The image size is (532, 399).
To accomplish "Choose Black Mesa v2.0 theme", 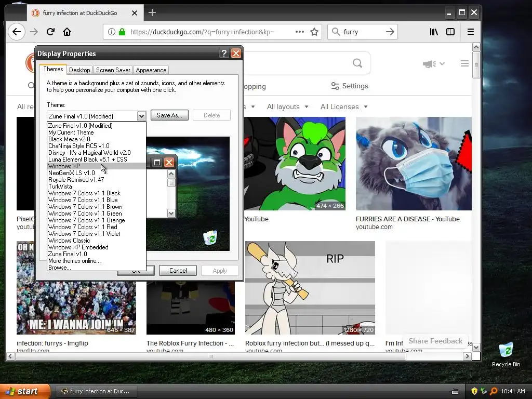I will (x=97, y=139).
